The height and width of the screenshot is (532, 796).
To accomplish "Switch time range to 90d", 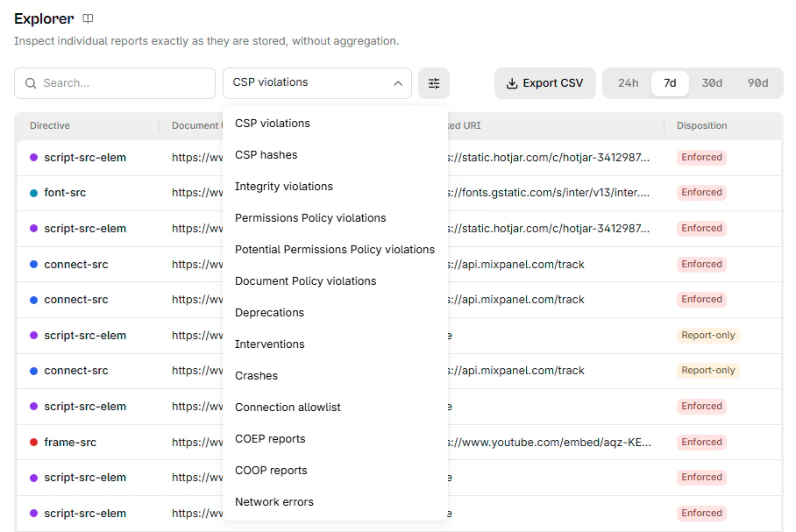I will click(x=757, y=83).
